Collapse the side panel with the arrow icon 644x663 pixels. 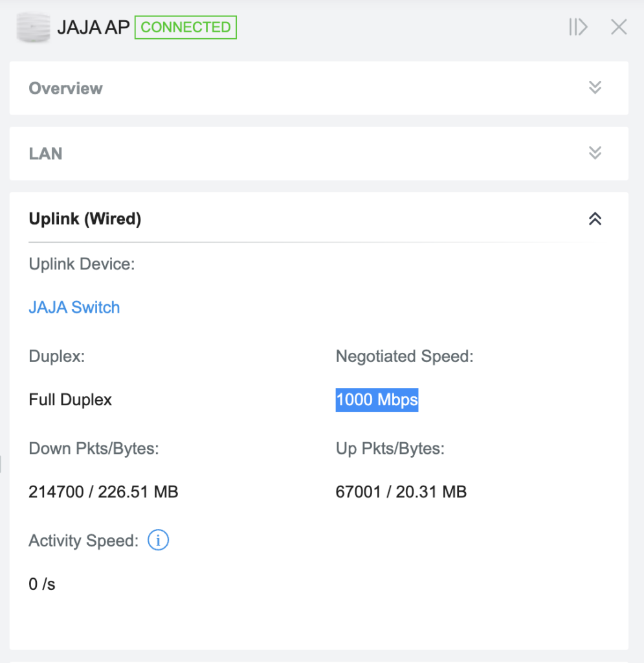(x=578, y=27)
